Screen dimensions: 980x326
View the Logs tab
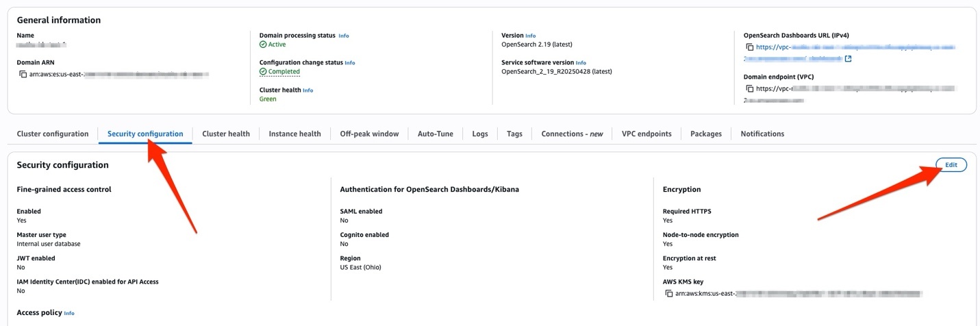480,134
